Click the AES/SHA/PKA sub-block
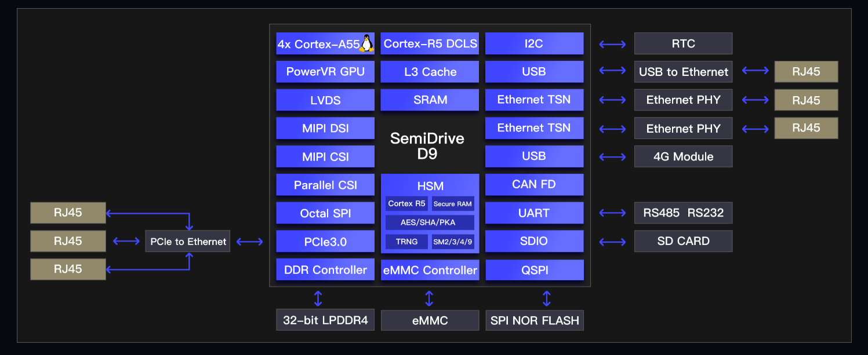Image resolution: width=868 pixels, height=355 pixels. 430,222
